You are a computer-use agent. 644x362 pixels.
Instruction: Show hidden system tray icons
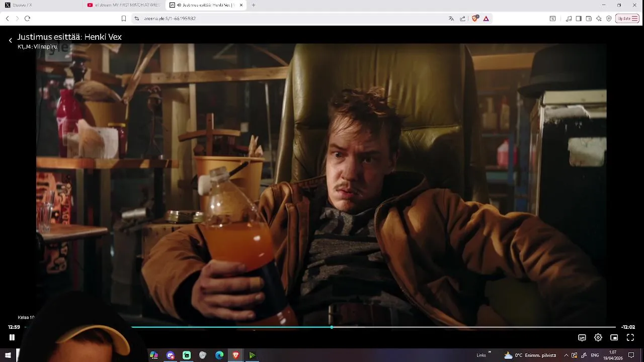click(x=566, y=355)
